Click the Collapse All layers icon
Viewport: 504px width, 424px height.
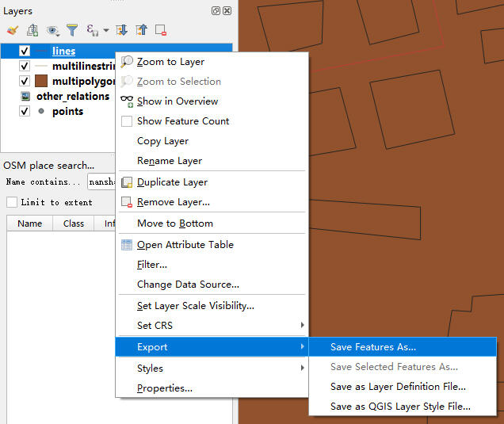[141, 30]
